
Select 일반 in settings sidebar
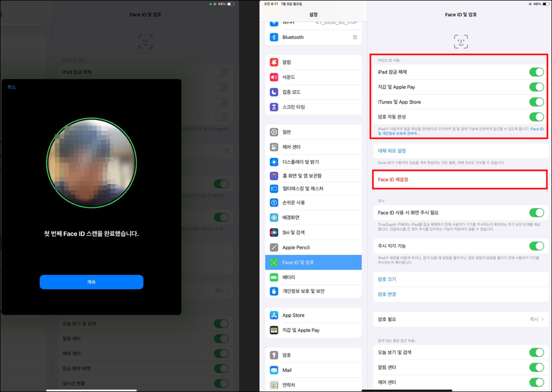click(x=313, y=132)
